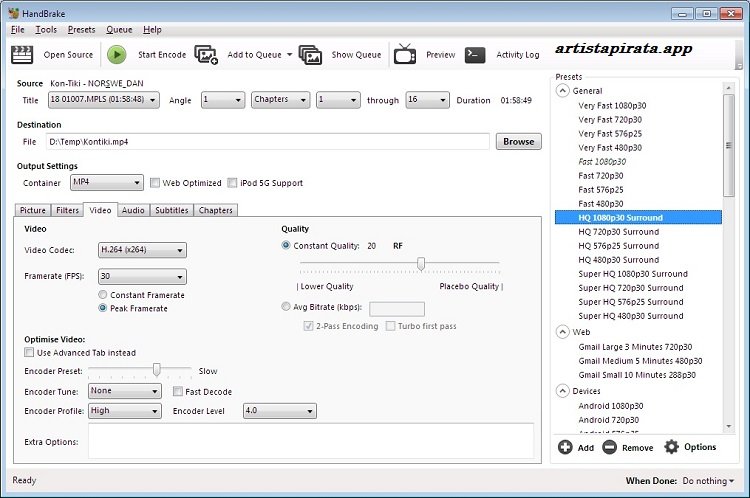Open the end chapter dropdown showing 16

pos(427,100)
